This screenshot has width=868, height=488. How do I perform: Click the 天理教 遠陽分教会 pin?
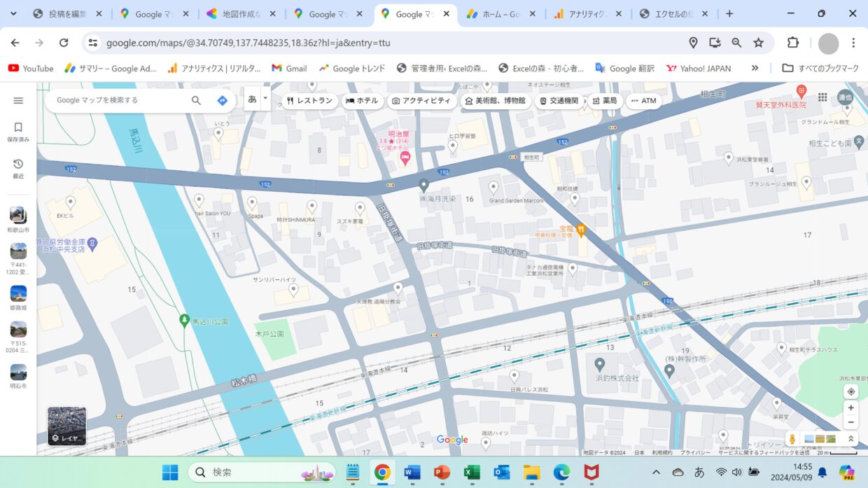point(398,287)
